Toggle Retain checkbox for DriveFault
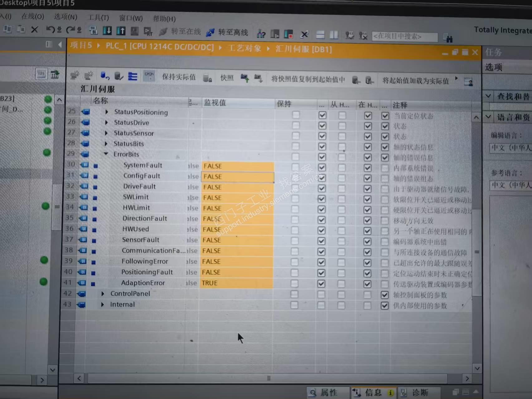532x399 pixels. coord(295,188)
